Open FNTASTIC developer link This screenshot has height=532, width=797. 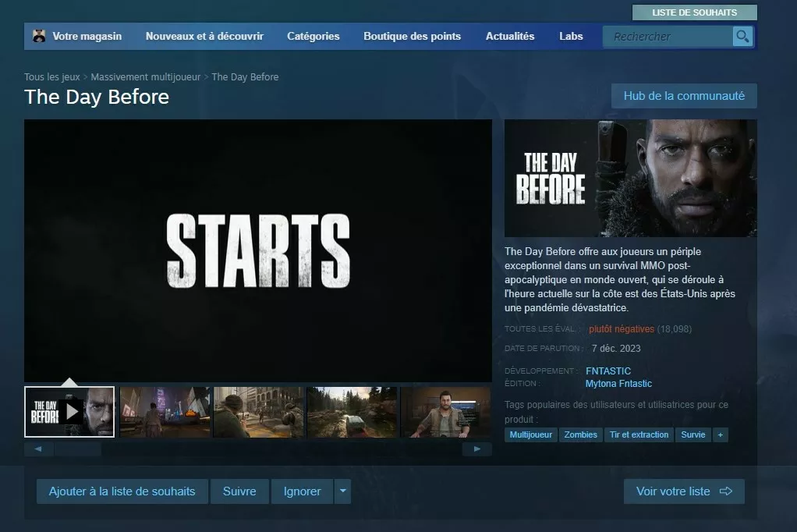pos(608,371)
